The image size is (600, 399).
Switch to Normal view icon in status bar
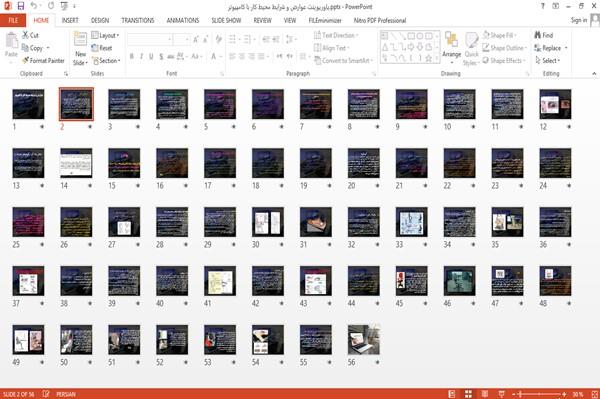click(x=452, y=394)
